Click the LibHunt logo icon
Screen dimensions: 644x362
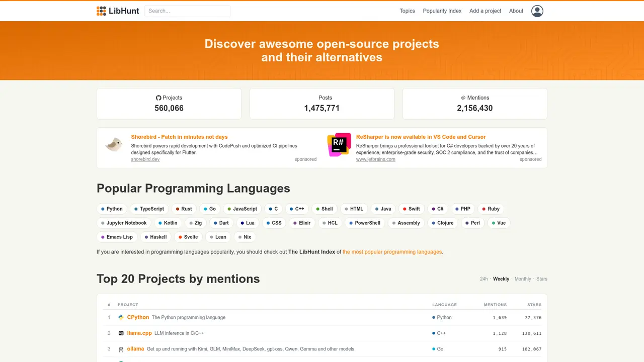(x=101, y=11)
